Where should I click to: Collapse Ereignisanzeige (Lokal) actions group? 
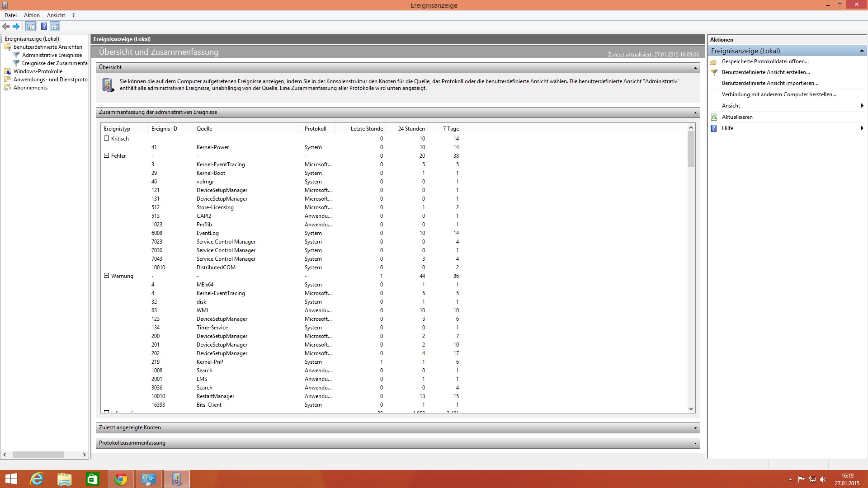pyautogui.click(x=862, y=51)
